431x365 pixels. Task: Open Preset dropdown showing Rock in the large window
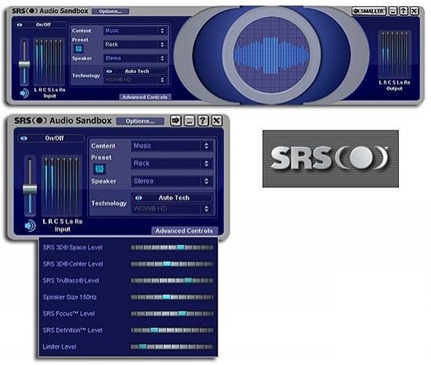(x=135, y=44)
